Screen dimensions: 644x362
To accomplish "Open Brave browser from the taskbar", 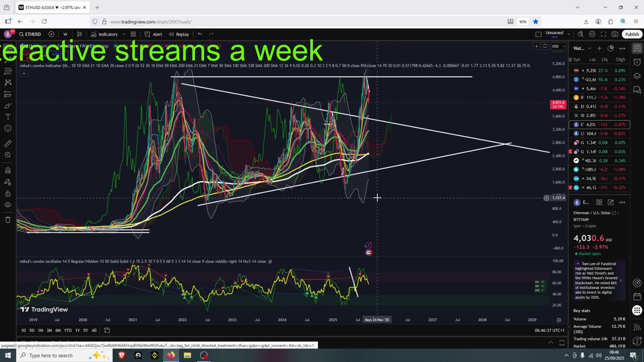I will point(121,355).
